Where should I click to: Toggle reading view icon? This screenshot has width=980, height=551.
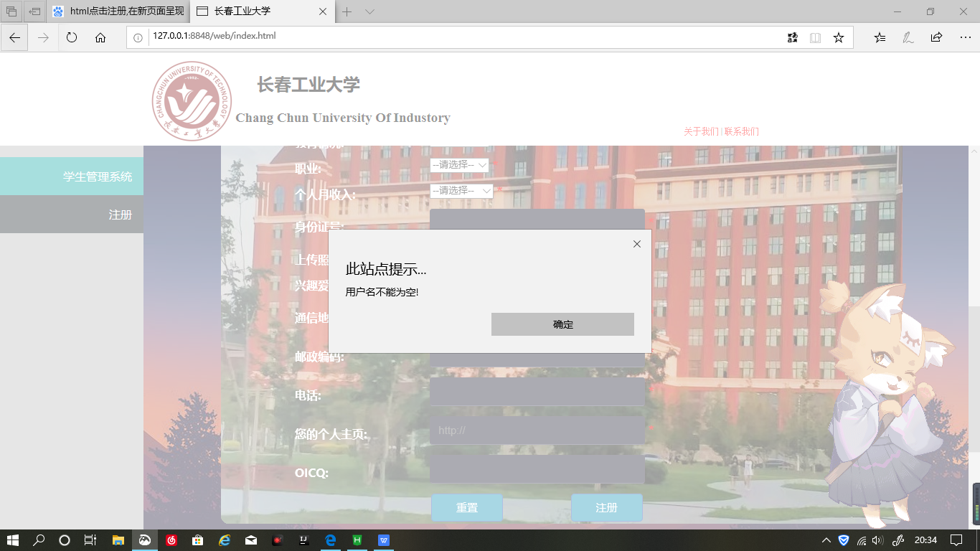815,37
